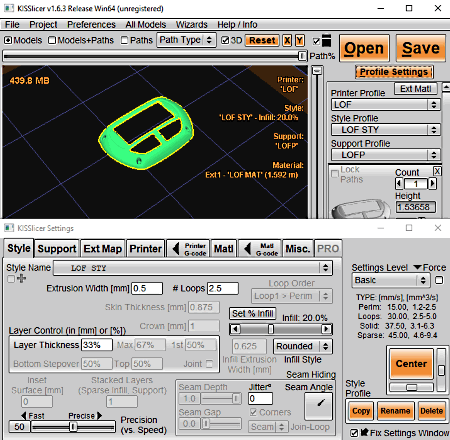
Task: Toggle Fix Settings Window checkbox
Action: pyautogui.click(x=354, y=433)
